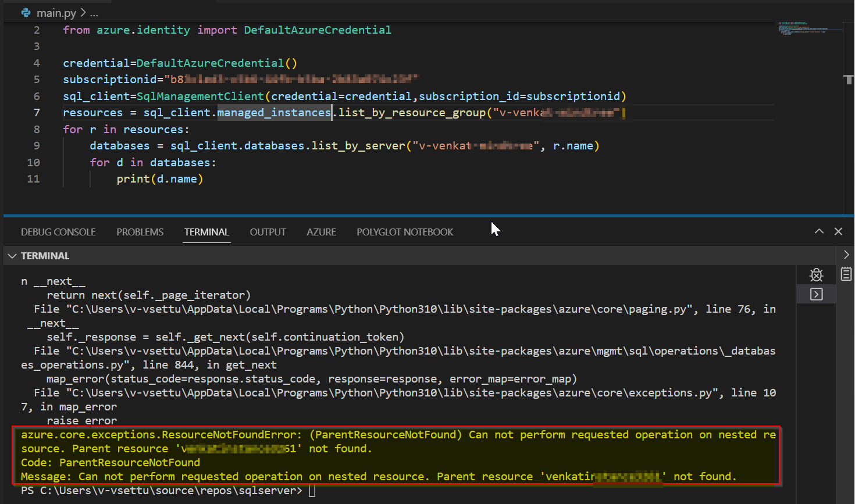Screen dimensions: 855x504
Task: Collapse the TERMINAL section header chevron
Action: [x=12, y=256]
